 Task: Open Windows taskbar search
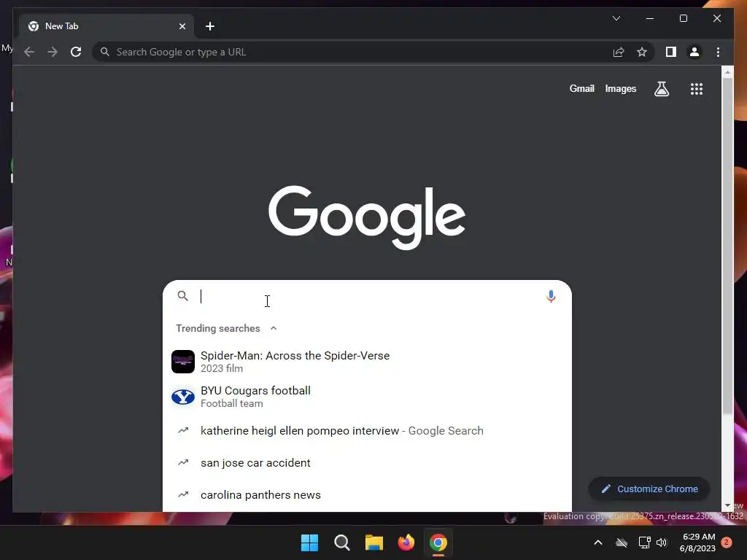click(x=341, y=542)
